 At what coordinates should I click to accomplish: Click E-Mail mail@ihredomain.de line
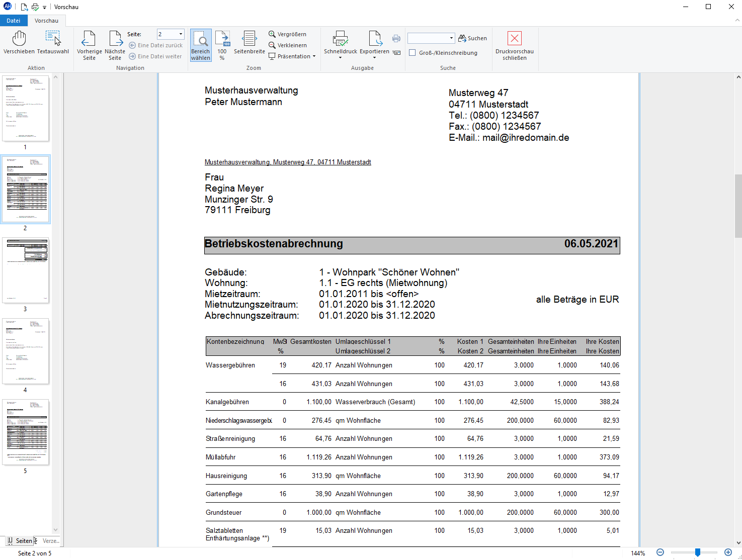coord(509,138)
